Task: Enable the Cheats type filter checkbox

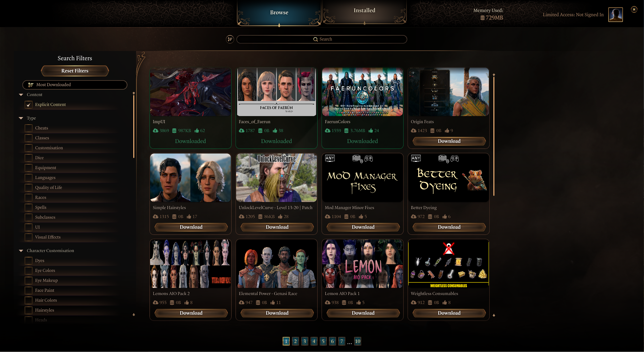Action: (x=29, y=128)
